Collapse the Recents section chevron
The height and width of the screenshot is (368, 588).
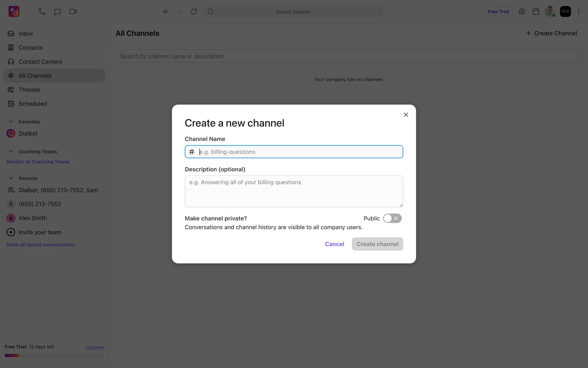click(11, 178)
